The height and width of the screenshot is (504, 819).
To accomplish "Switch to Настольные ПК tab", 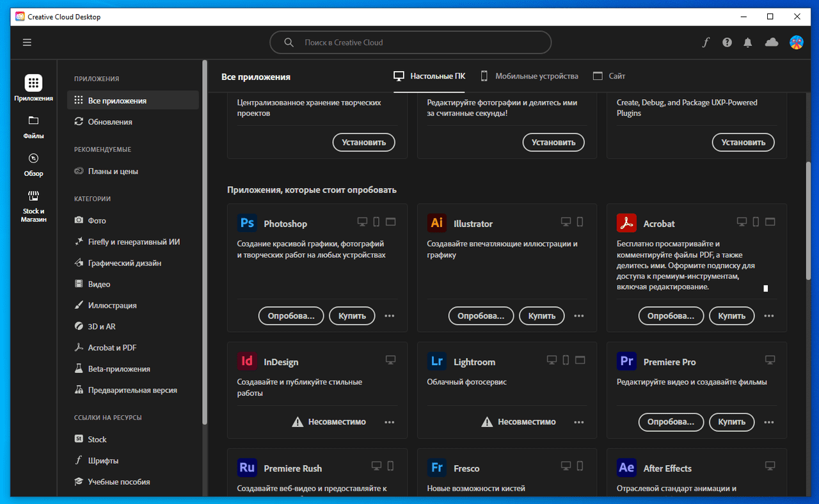I will (429, 76).
